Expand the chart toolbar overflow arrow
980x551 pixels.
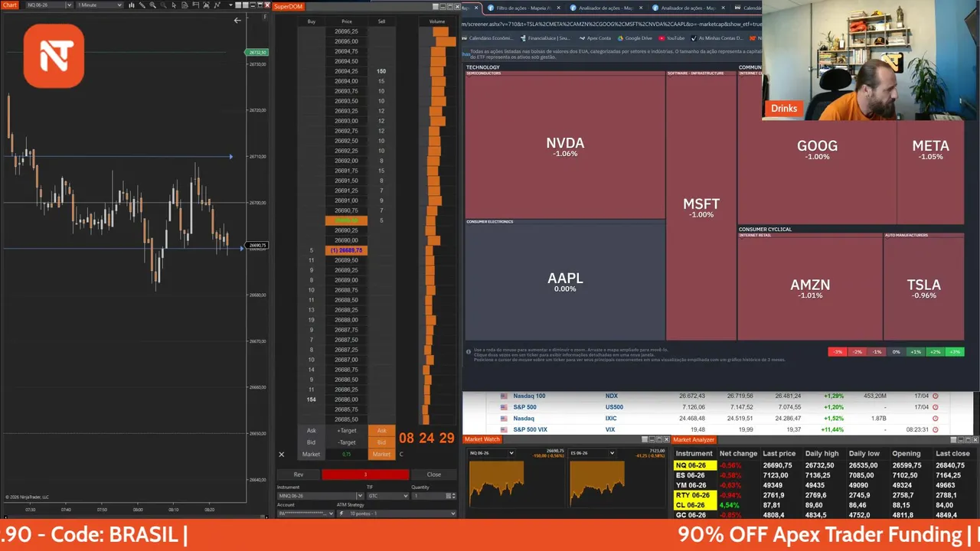(230, 5)
